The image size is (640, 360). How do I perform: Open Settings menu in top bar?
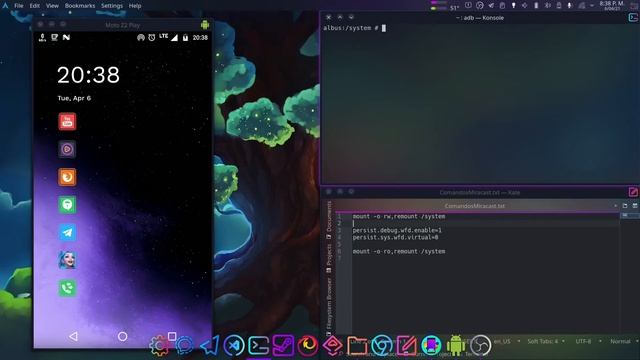coord(112,6)
